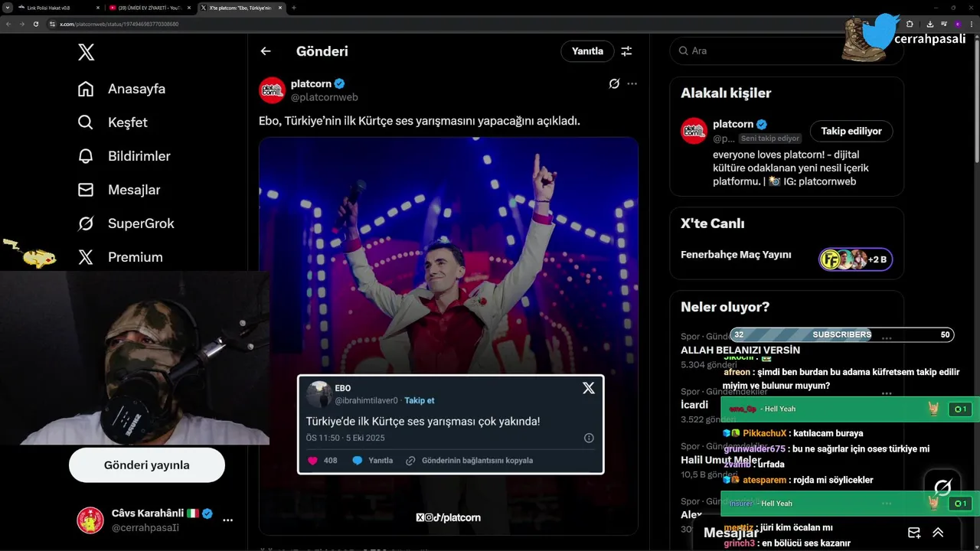Open more options for ALLAH BELANIZI VERSİN trend
The image size is (980, 551).
click(887, 337)
